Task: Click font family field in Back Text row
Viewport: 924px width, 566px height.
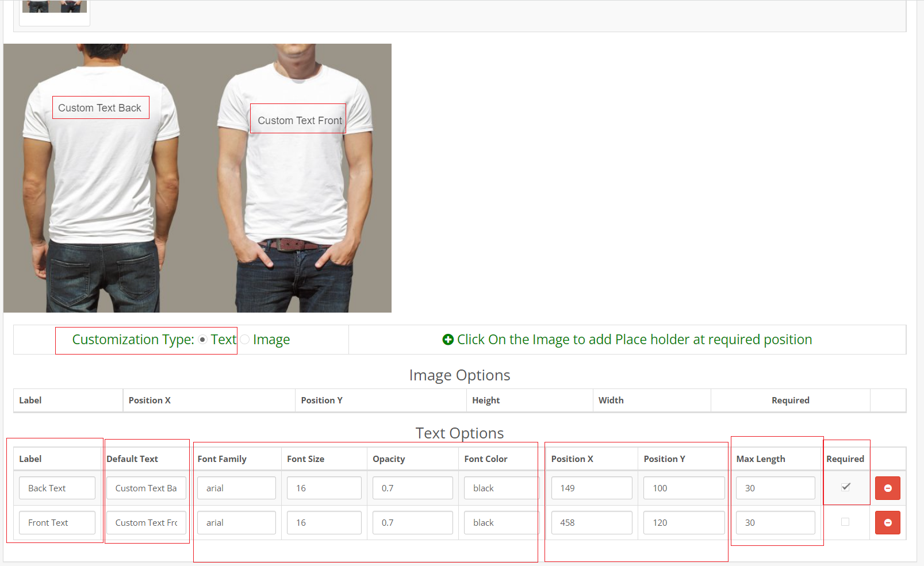Action: tap(236, 488)
